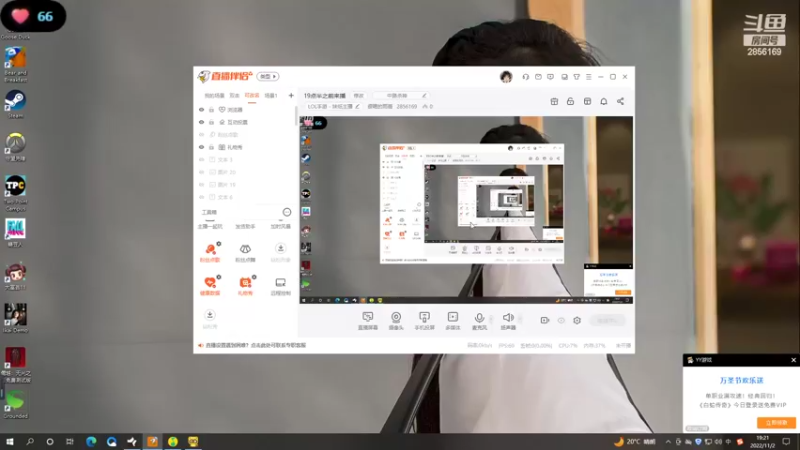
Task: Add the 摄像头 camera source
Action: [x=396, y=321]
